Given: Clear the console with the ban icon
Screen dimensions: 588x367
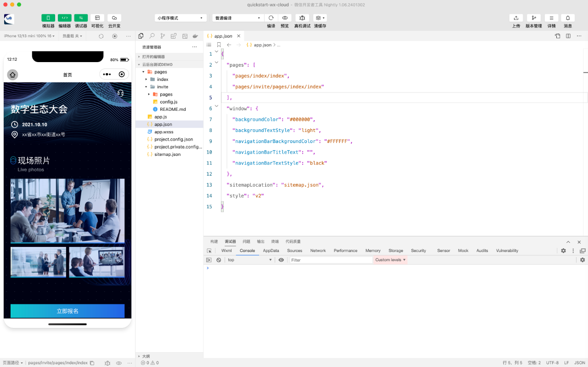Looking at the screenshot, I should click(219, 260).
